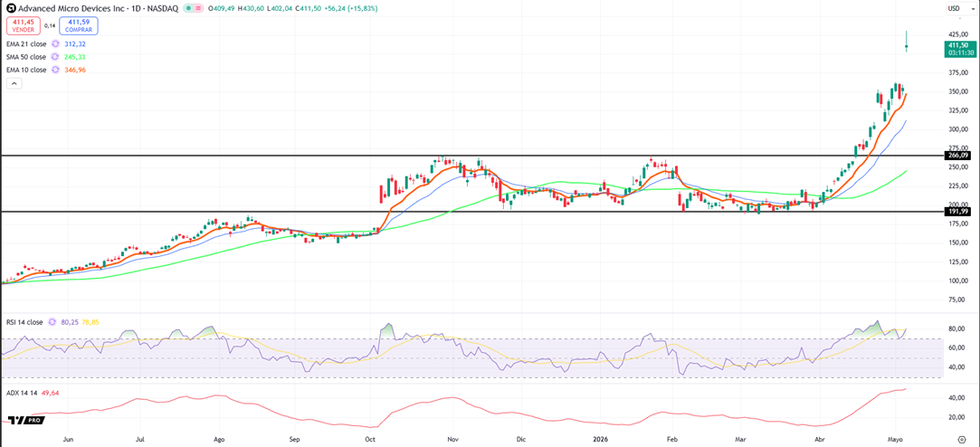Open chart settings gear at bottom-right corner

[962, 438]
